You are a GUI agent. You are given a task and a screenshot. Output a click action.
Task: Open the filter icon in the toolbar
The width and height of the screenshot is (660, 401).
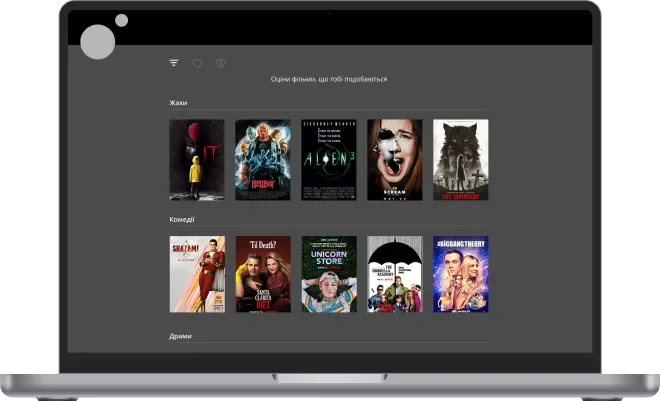click(174, 63)
